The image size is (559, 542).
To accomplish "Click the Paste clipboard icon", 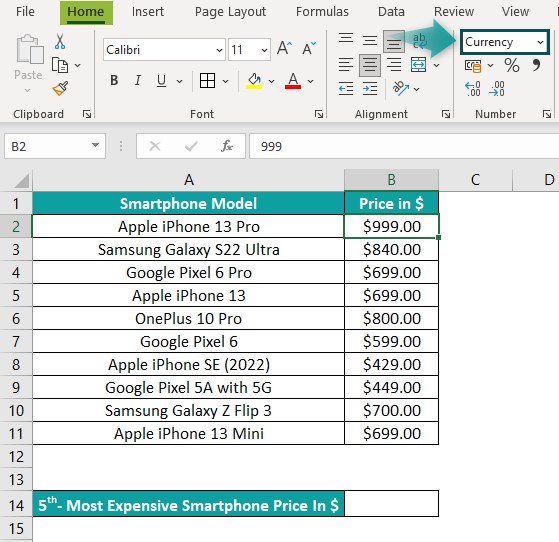I will click(x=30, y=50).
